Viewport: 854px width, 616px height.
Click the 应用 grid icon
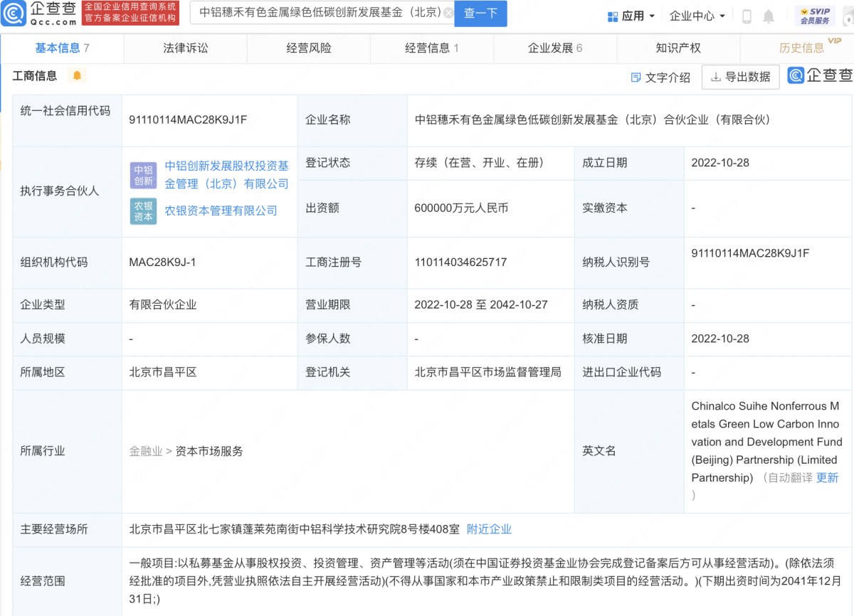[613, 16]
